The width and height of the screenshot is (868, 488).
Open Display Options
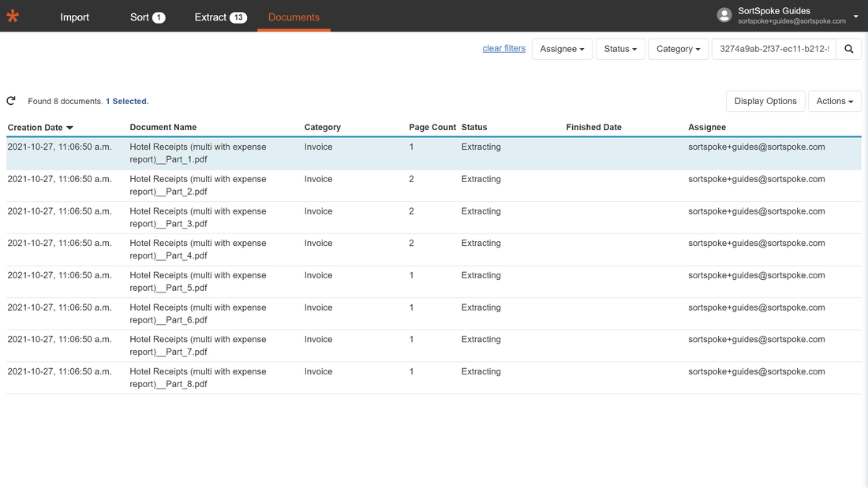point(765,101)
